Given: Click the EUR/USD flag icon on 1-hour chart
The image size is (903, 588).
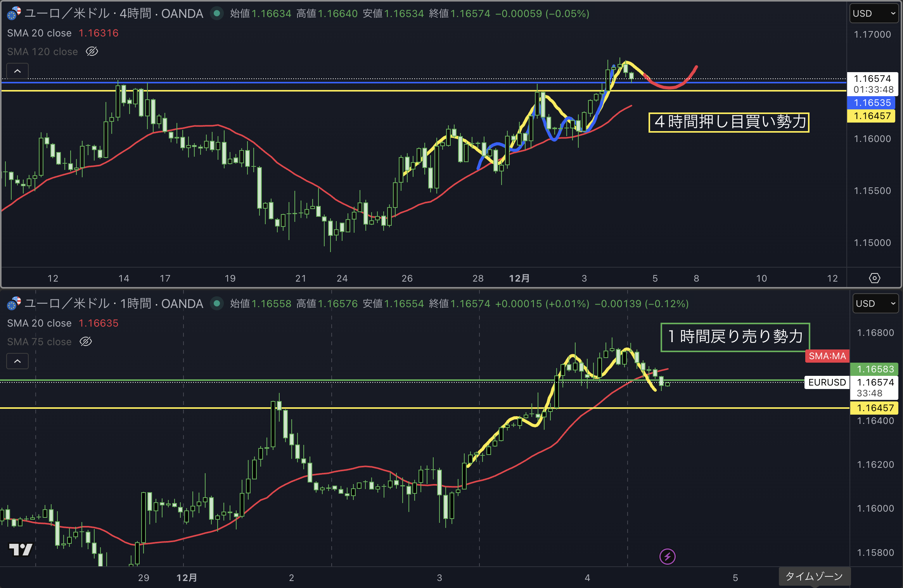Looking at the screenshot, I should point(14,303).
